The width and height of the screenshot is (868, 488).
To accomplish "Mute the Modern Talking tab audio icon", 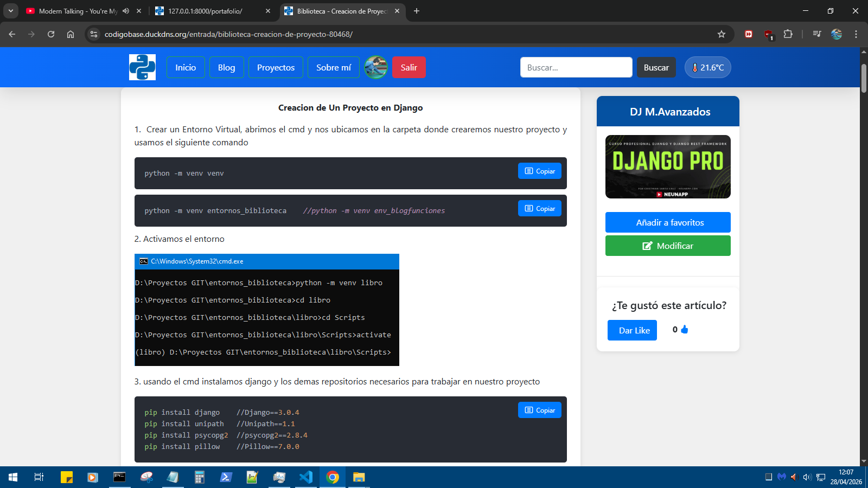I will click(126, 11).
